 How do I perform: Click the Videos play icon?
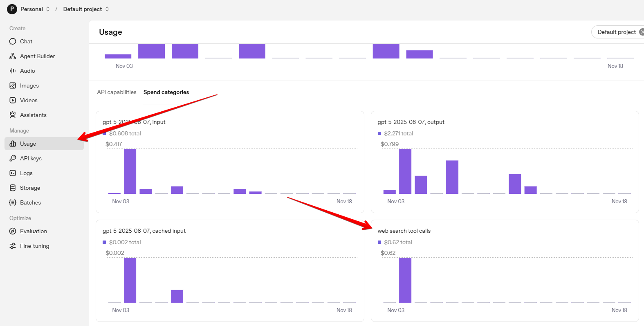13,100
